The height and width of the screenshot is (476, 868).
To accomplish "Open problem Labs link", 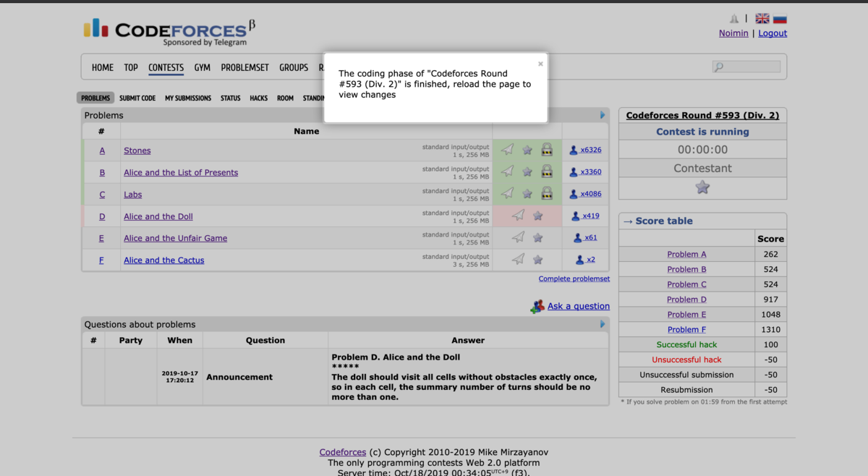I will click(133, 194).
